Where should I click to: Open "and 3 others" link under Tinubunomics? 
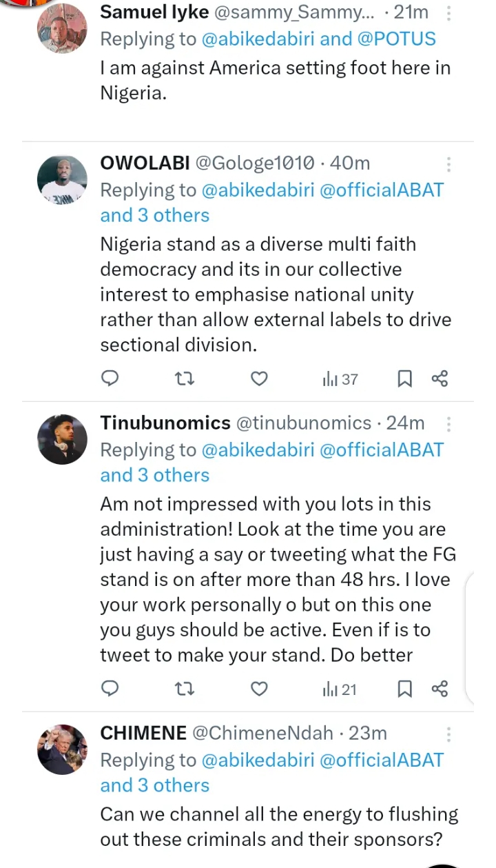pyautogui.click(x=155, y=475)
